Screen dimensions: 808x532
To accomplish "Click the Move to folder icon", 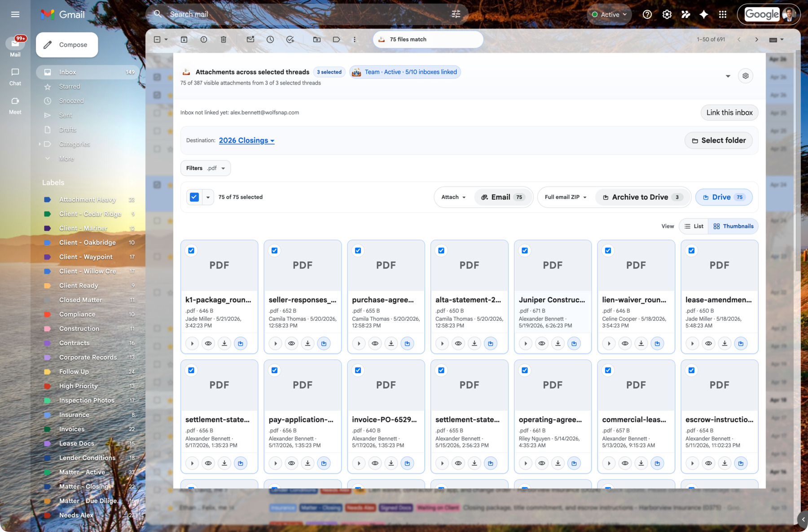I will pyautogui.click(x=317, y=39).
